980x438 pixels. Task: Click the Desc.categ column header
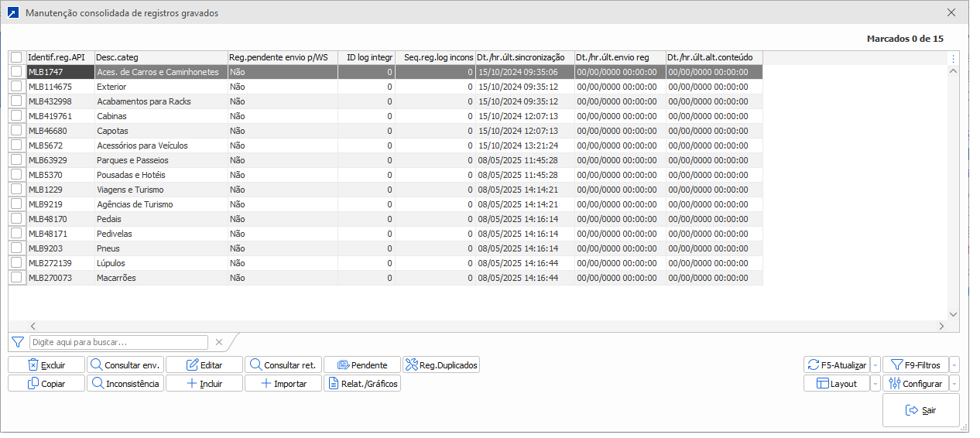click(161, 57)
